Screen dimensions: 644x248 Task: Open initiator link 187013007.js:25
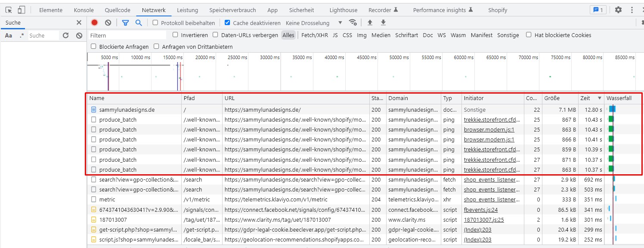[484, 220]
